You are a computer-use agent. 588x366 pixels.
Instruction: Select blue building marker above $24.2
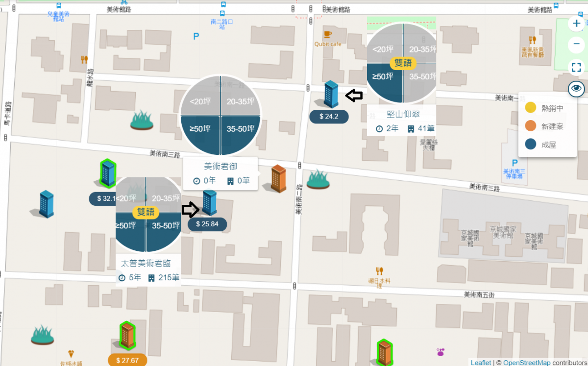(331, 94)
